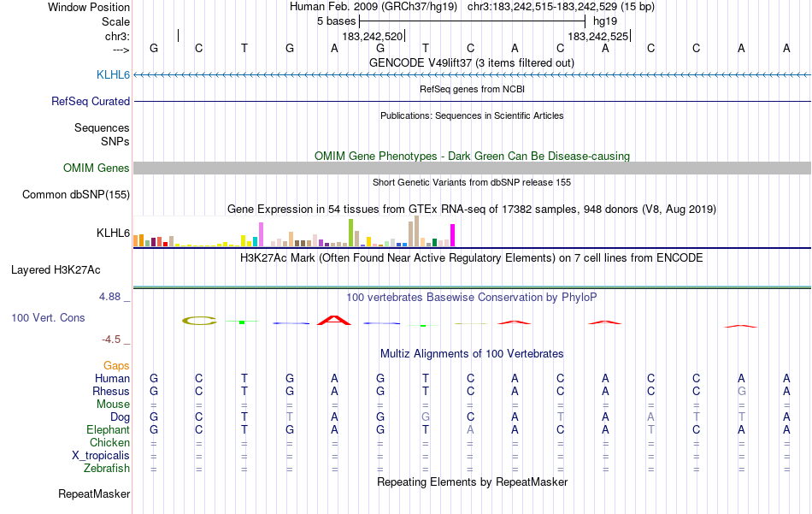This screenshot has height=514, width=812.
Task: Open Repeating Elements by RepeatMasker title
Action: pos(472,482)
